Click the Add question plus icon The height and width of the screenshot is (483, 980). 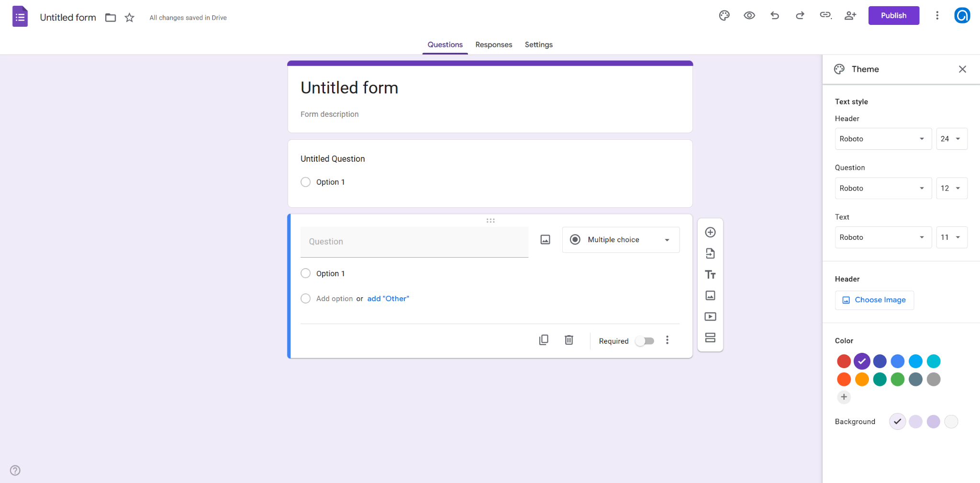coord(710,232)
